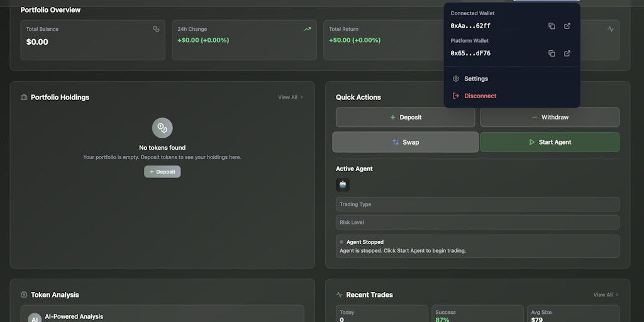Copy the Platform Wallet address

click(x=552, y=53)
